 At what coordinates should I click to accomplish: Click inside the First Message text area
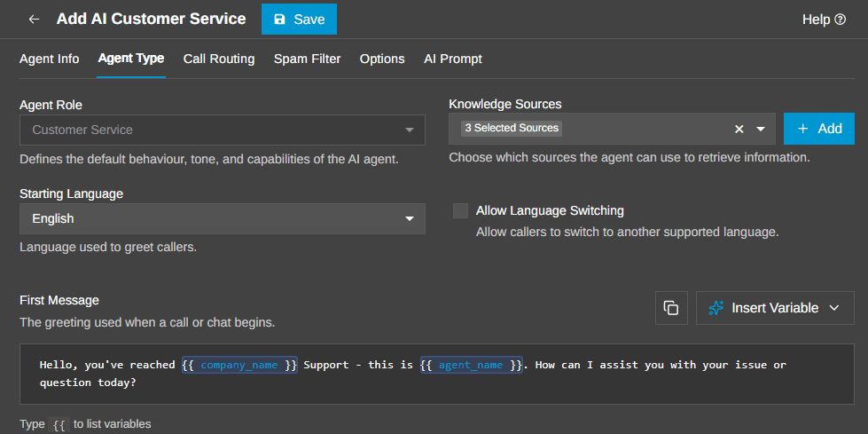click(437, 374)
